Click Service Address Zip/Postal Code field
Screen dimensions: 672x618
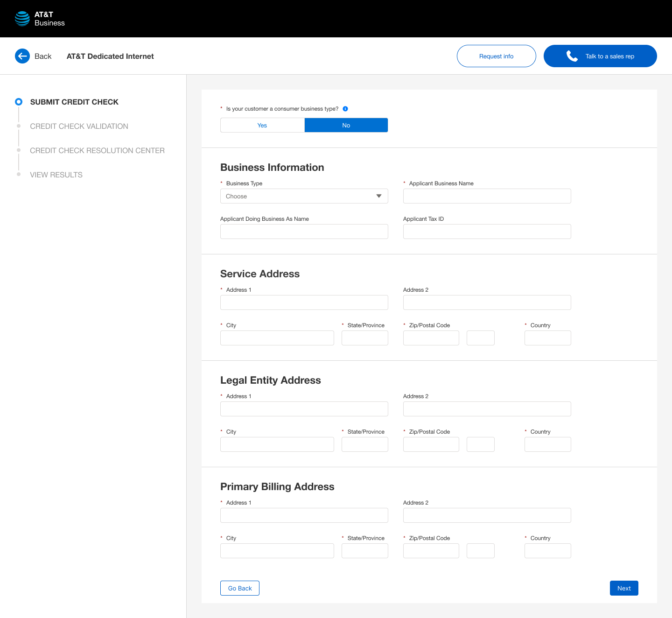pyautogui.click(x=431, y=338)
